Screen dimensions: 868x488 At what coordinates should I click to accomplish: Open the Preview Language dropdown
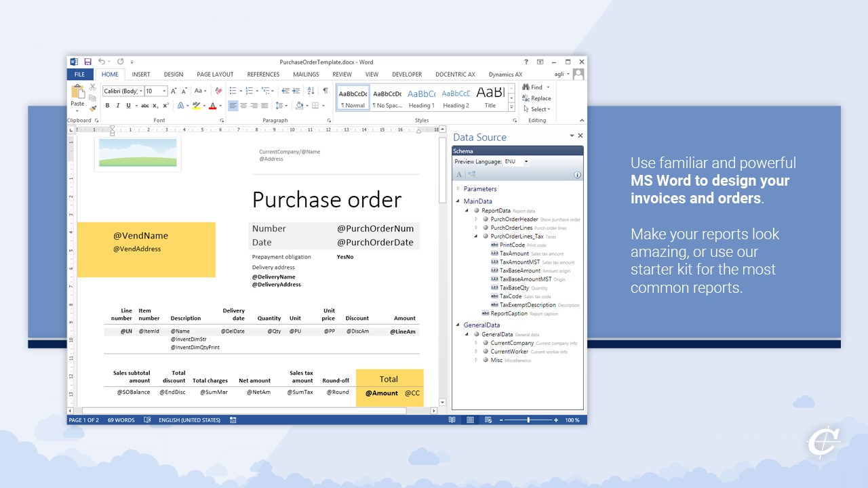pyautogui.click(x=526, y=162)
